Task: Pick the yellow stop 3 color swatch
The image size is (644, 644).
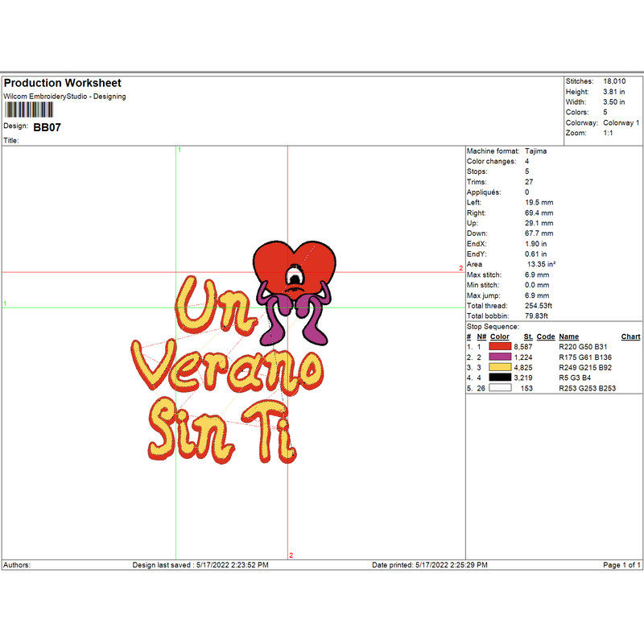Action: 500,367
